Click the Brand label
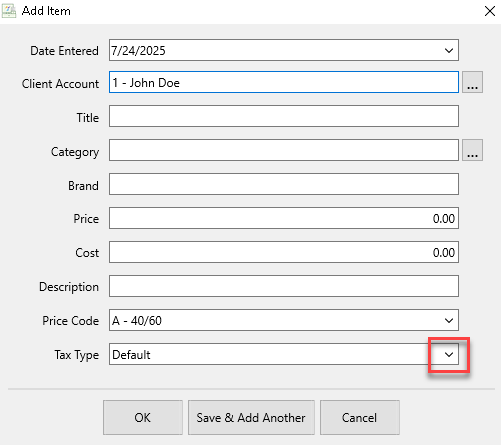 [83, 186]
